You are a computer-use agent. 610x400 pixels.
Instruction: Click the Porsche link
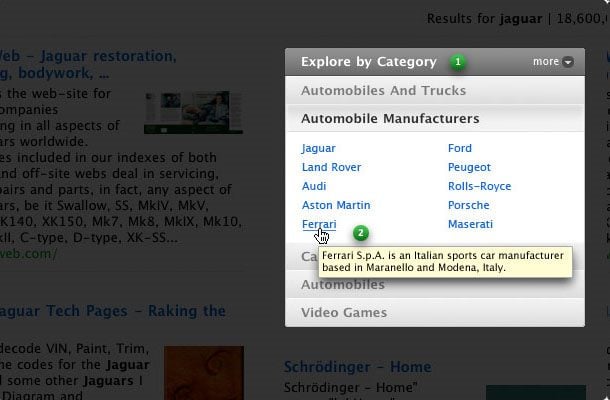[468, 205]
